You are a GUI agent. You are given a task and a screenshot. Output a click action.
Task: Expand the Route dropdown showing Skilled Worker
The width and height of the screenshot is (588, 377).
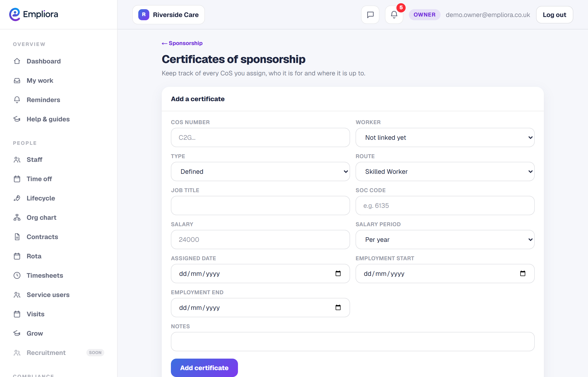click(x=445, y=172)
